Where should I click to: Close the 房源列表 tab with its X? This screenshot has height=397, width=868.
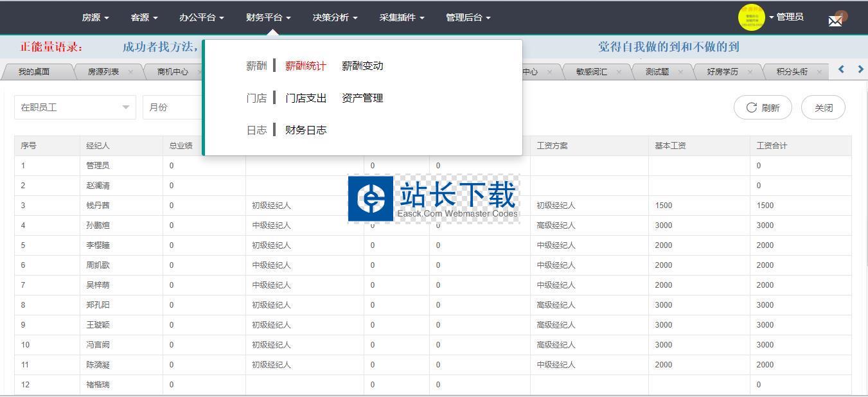pos(130,72)
